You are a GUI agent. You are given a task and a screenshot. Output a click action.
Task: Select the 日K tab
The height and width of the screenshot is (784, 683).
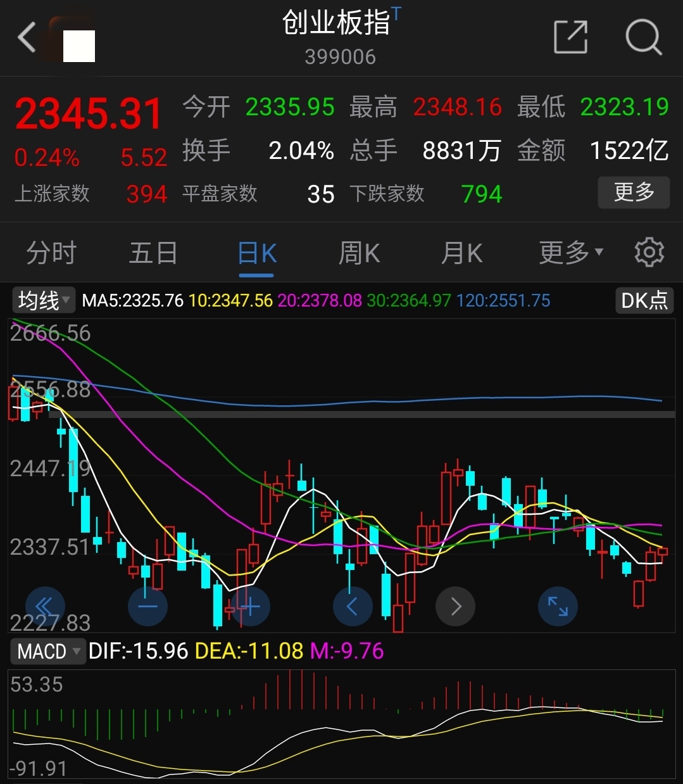click(x=256, y=253)
